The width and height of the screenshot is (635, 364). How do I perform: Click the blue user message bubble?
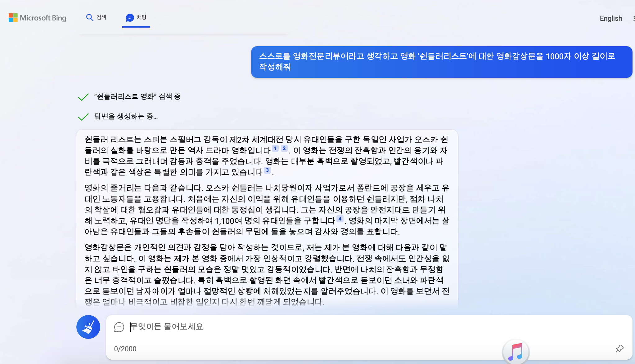point(441,62)
